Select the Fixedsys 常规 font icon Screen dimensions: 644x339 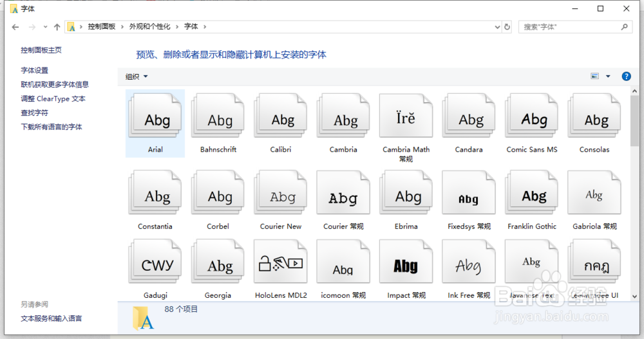point(469,192)
